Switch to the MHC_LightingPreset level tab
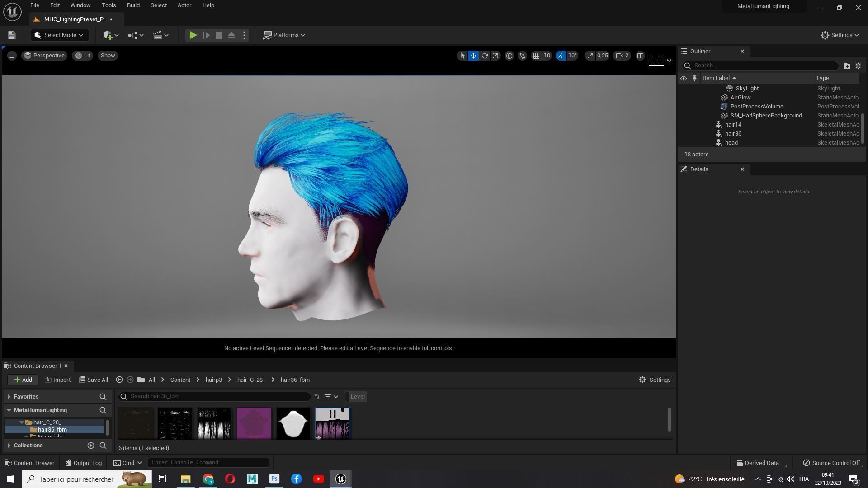 (76, 19)
